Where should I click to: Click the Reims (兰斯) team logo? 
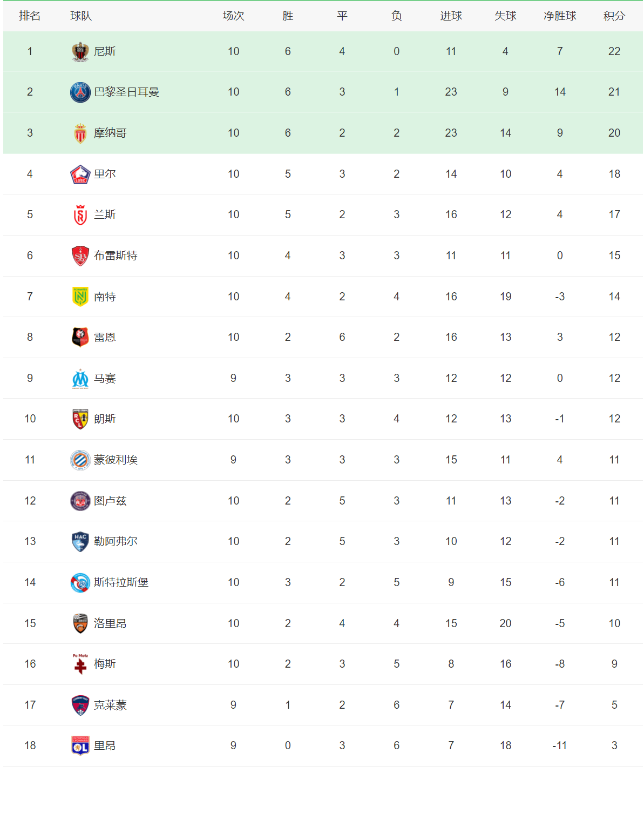pos(80,215)
